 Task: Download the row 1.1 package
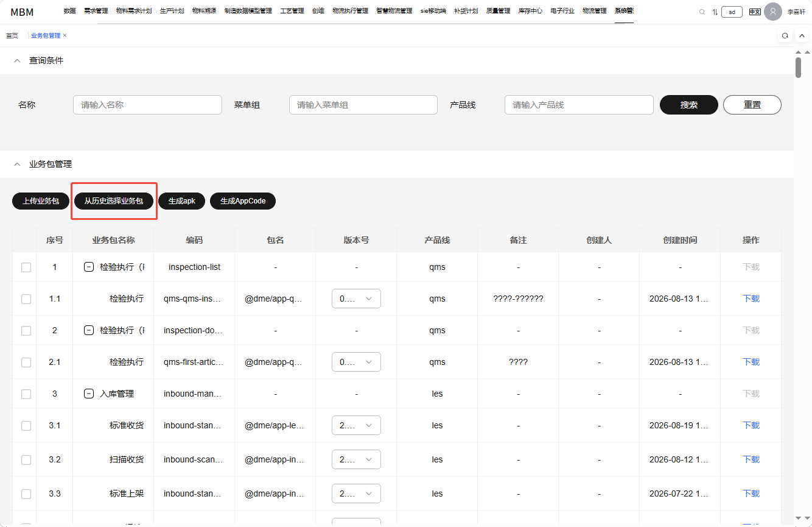pos(751,299)
